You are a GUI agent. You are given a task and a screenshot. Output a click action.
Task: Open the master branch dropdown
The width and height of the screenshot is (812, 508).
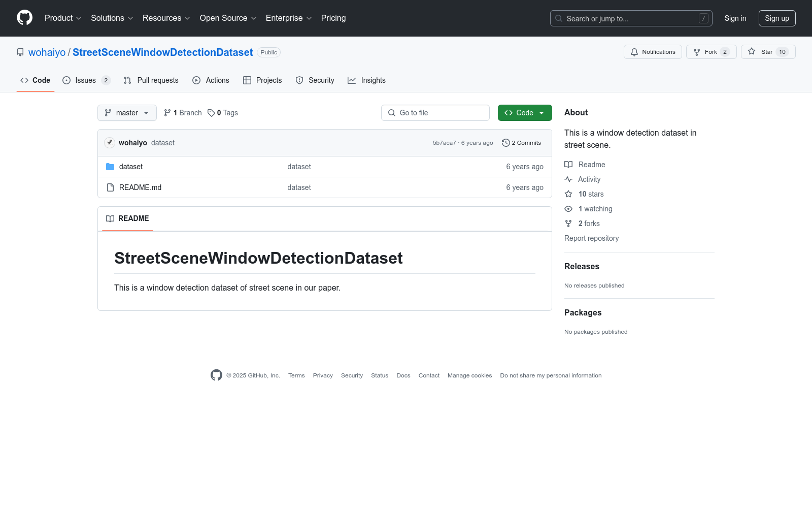(127, 113)
